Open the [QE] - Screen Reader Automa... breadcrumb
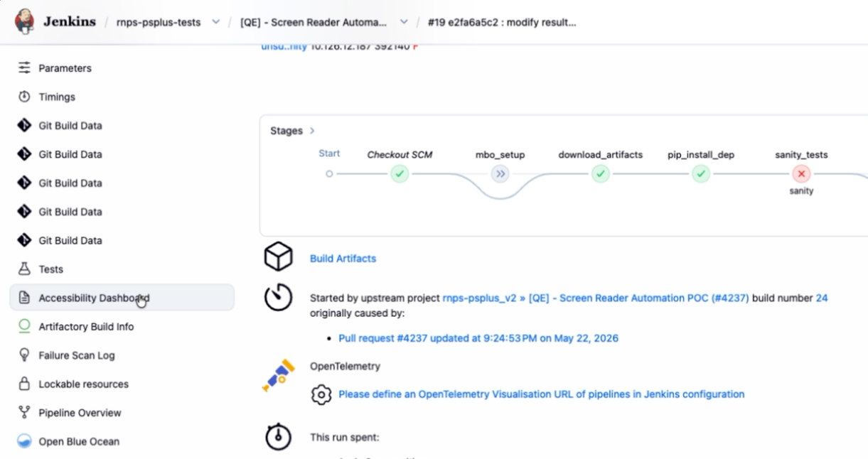The image size is (868, 459). pos(314,22)
